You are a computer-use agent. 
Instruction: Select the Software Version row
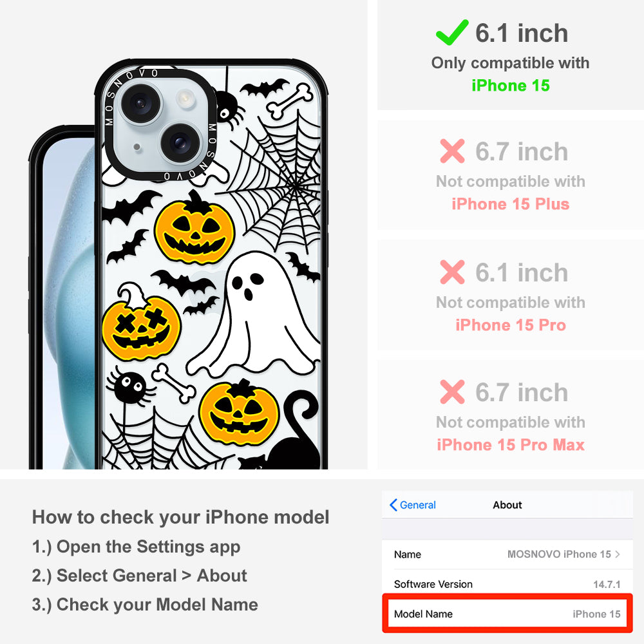pos(507,584)
